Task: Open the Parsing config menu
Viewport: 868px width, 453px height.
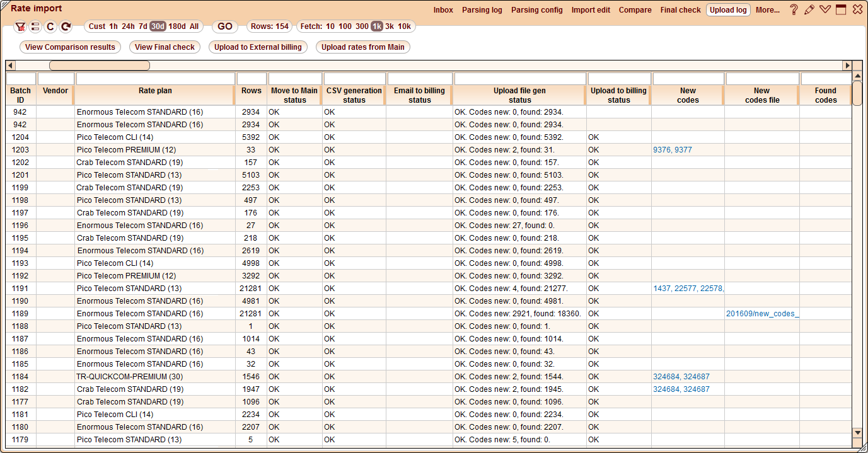Action: pyautogui.click(x=537, y=10)
